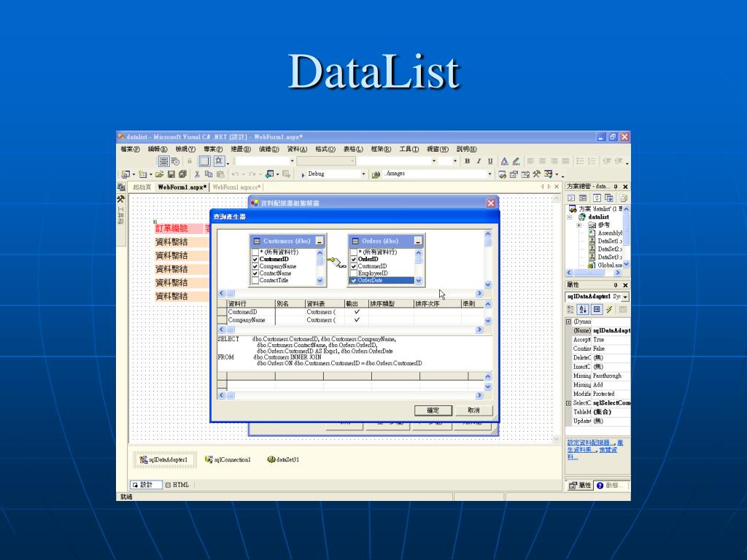
Task: Click the Server Explorer icon on left edge
Action: click(x=121, y=187)
